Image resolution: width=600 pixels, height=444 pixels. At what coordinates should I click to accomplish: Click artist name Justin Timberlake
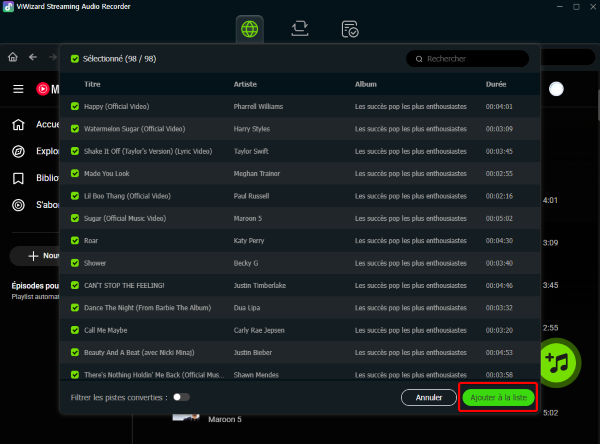260,285
